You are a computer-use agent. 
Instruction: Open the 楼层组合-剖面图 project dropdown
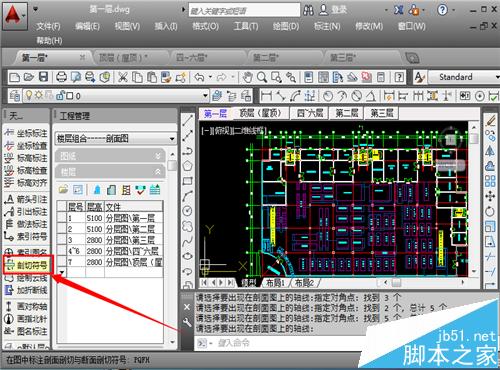[115, 138]
